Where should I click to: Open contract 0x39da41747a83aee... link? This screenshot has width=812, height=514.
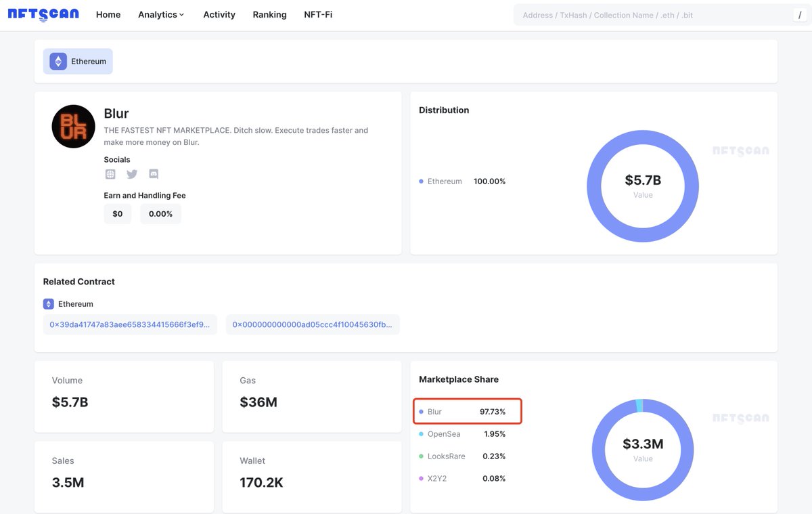tap(130, 324)
